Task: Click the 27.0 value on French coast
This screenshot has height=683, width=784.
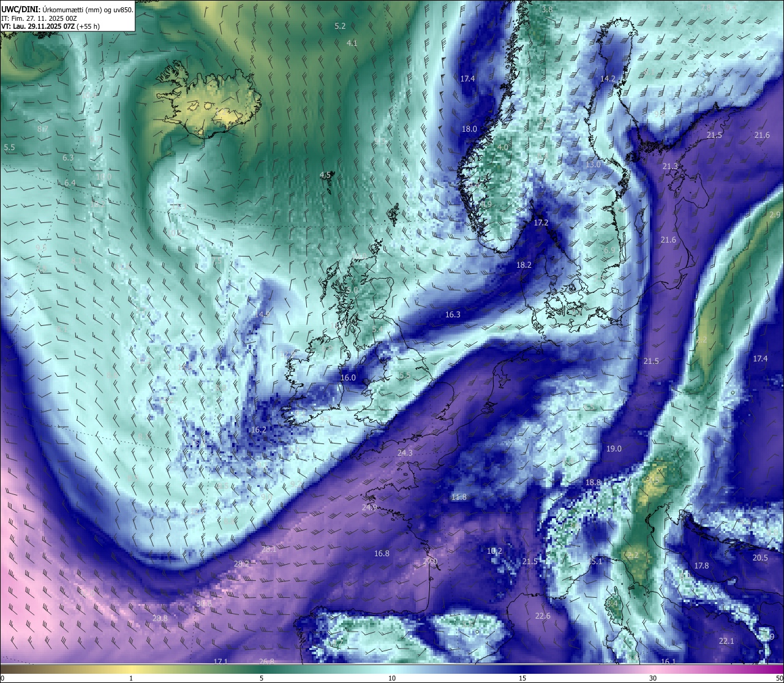Action: click(431, 561)
